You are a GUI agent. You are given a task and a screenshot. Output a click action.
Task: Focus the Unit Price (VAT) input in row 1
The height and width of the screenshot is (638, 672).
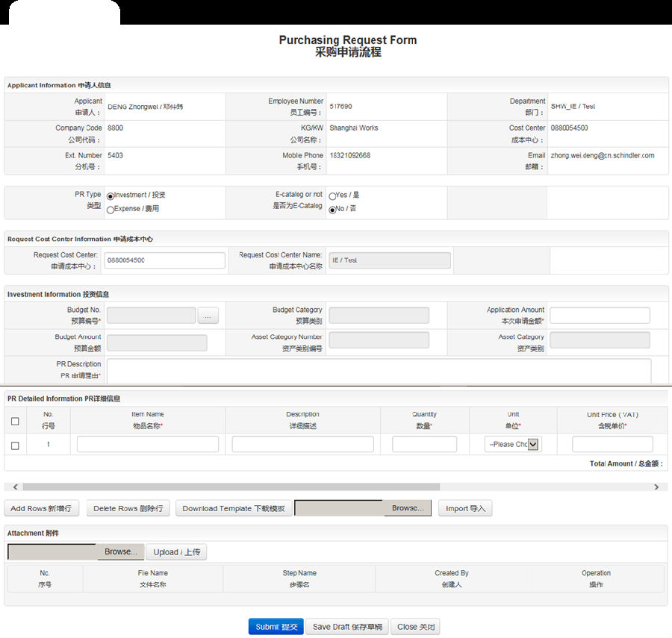tap(612, 444)
